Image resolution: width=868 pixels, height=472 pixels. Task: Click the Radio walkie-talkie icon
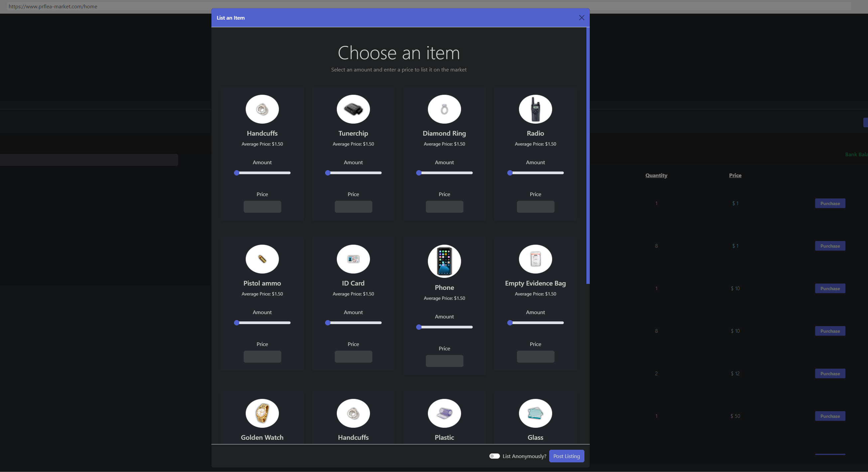coord(535,109)
